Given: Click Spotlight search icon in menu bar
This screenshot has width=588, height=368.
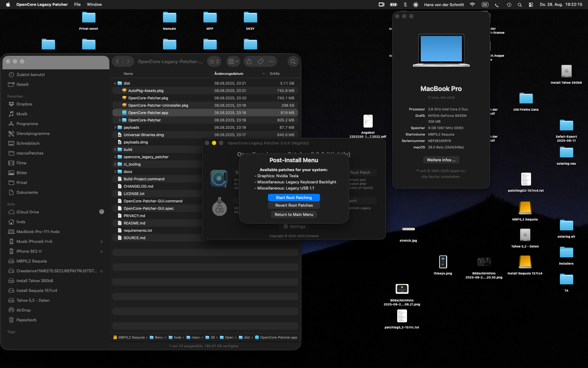Looking at the screenshot, I should [520, 5].
